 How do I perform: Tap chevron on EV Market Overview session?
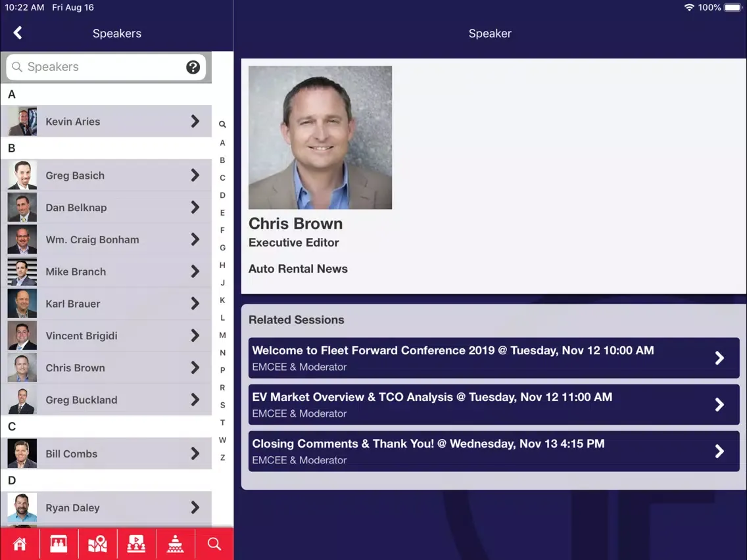coord(719,404)
